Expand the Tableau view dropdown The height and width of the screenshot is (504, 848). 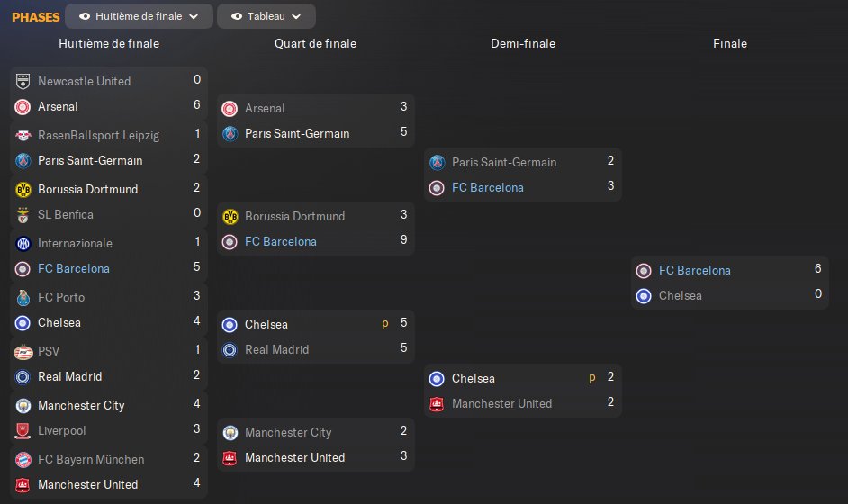point(266,16)
